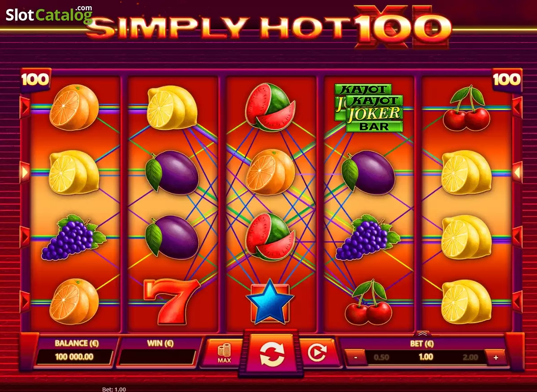Image resolution: width=537 pixels, height=392 pixels.
Task: Click the balance amount field
Action: pyautogui.click(x=74, y=357)
